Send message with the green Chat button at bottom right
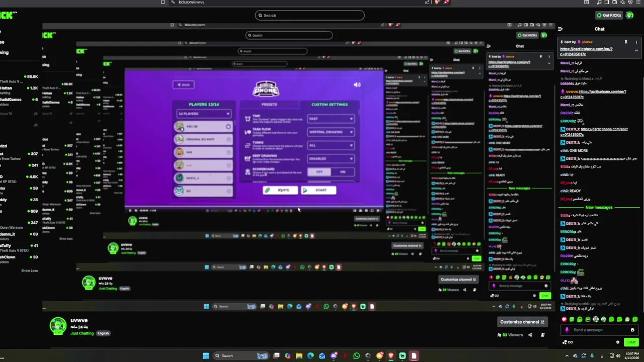 631,342
